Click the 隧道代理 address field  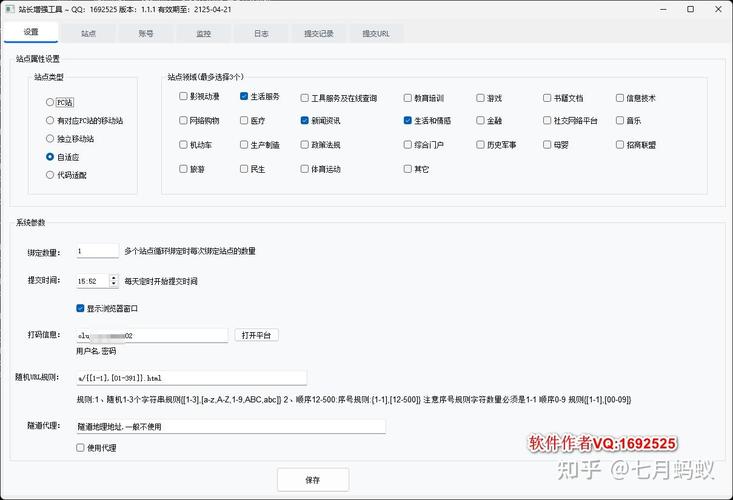[x=231, y=426]
